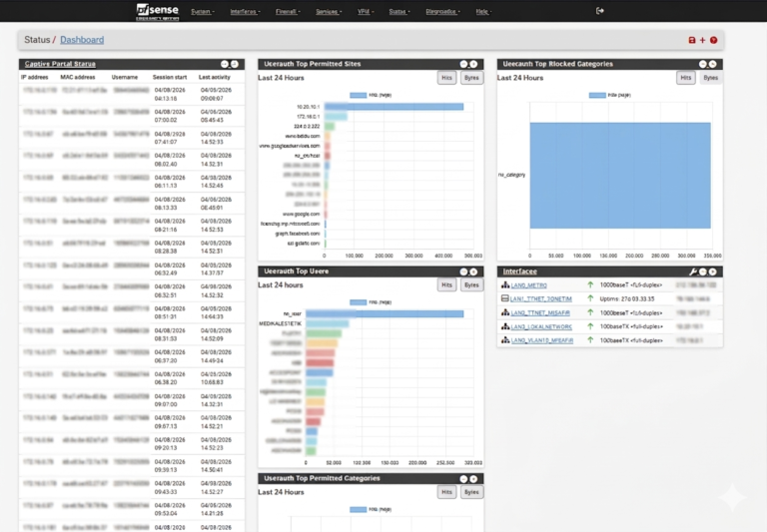Click the network icon beside LAN0_METRO

(x=505, y=284)
